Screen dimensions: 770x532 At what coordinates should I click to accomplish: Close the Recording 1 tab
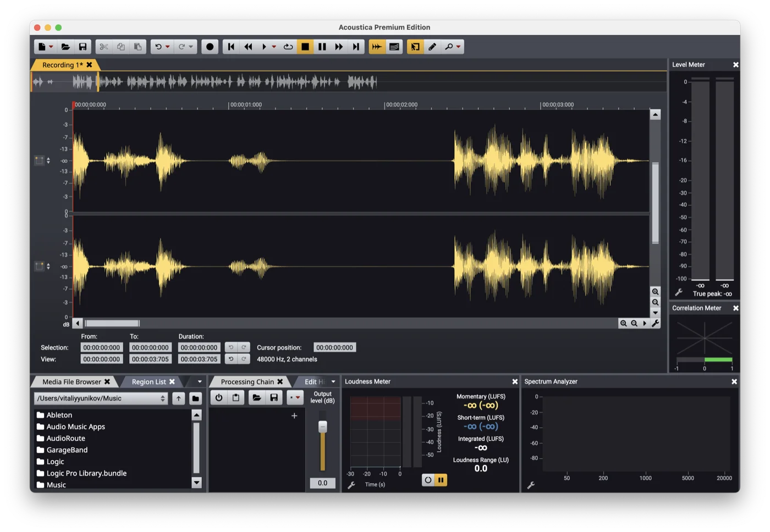point(89,65)
